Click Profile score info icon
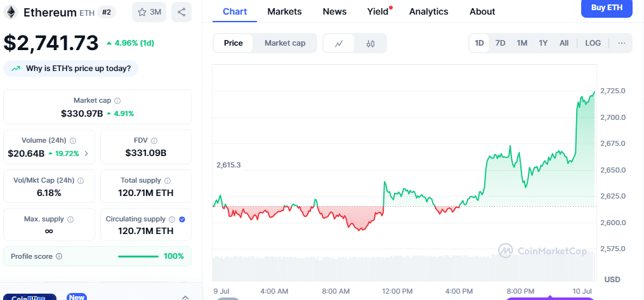 [59, 256]
